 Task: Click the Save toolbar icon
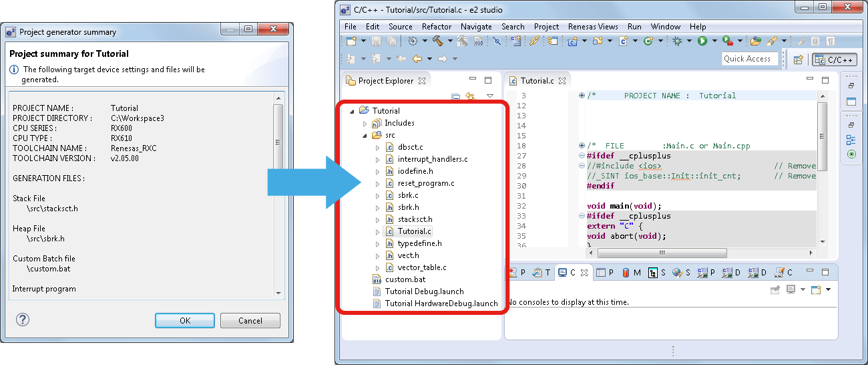click(x=376, y=41)
